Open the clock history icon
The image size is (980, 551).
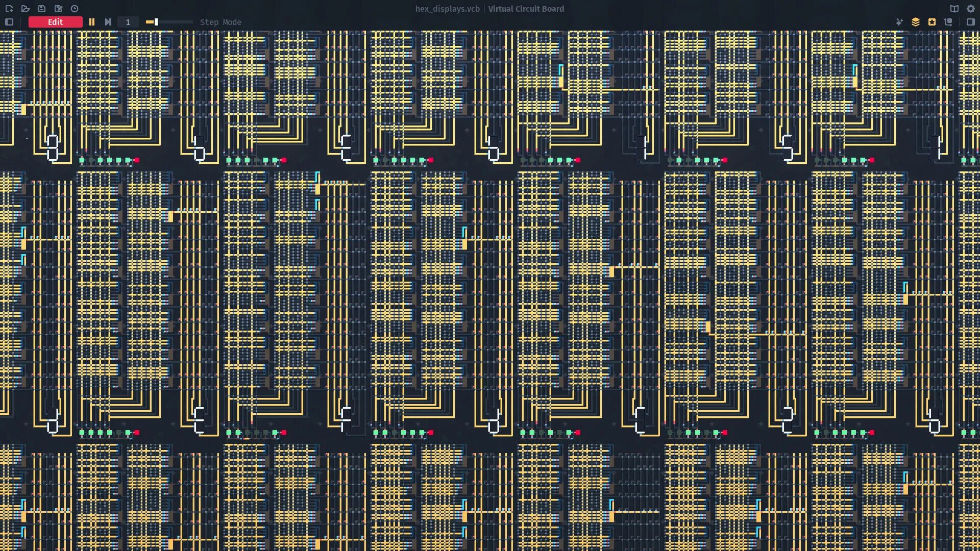pyautogui.click(x=75, y=9)
